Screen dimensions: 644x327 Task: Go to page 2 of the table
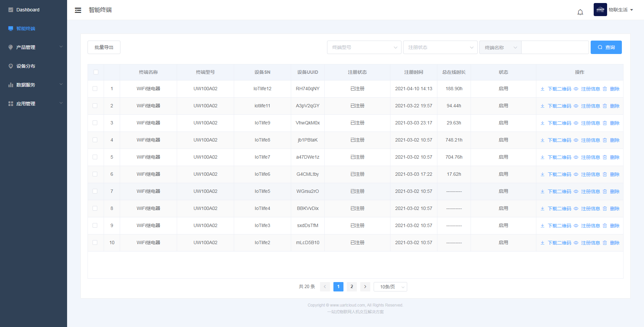tap(352, 287)
